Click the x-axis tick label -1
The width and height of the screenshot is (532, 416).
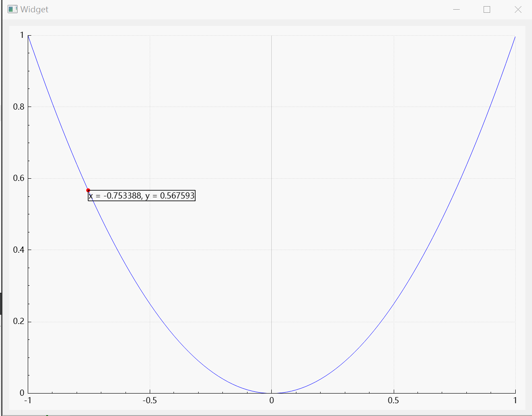click(x=28, y=401)
